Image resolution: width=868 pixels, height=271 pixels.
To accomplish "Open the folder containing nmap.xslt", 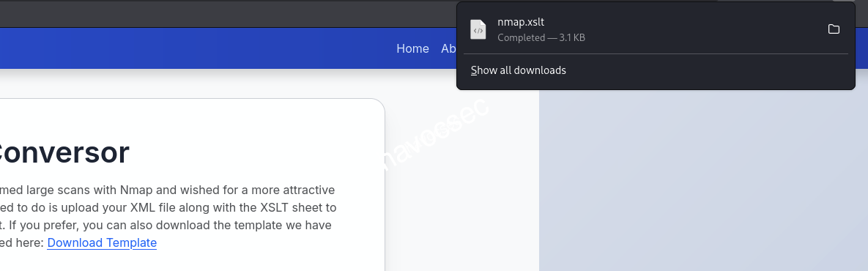I will 833,29.
